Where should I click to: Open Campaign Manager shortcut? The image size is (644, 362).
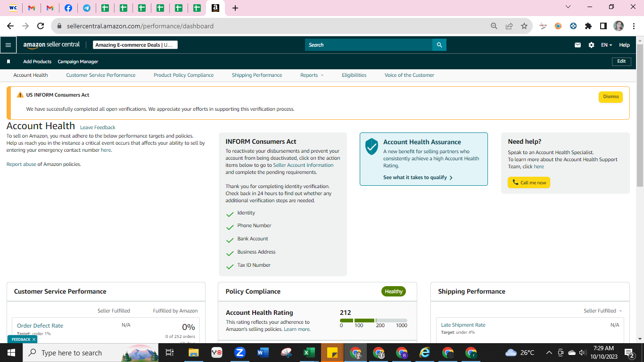78,62
